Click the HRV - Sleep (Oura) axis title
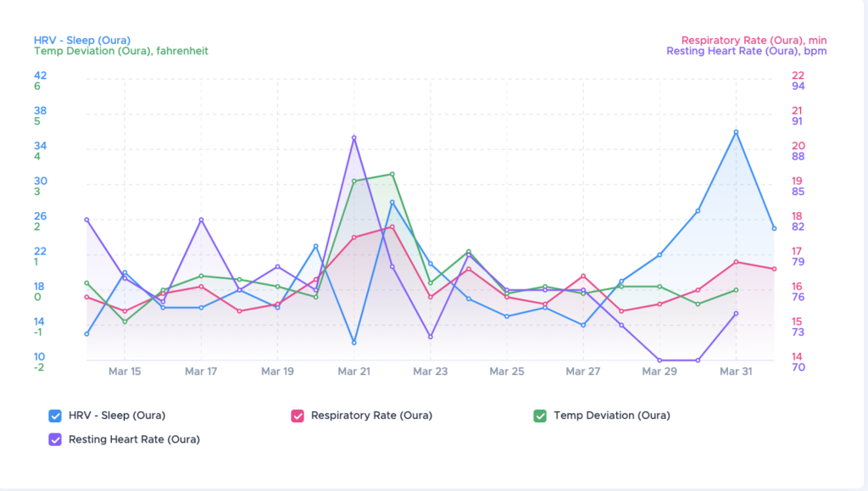Viewport: 868px width, 491px height. coord(82,41)
